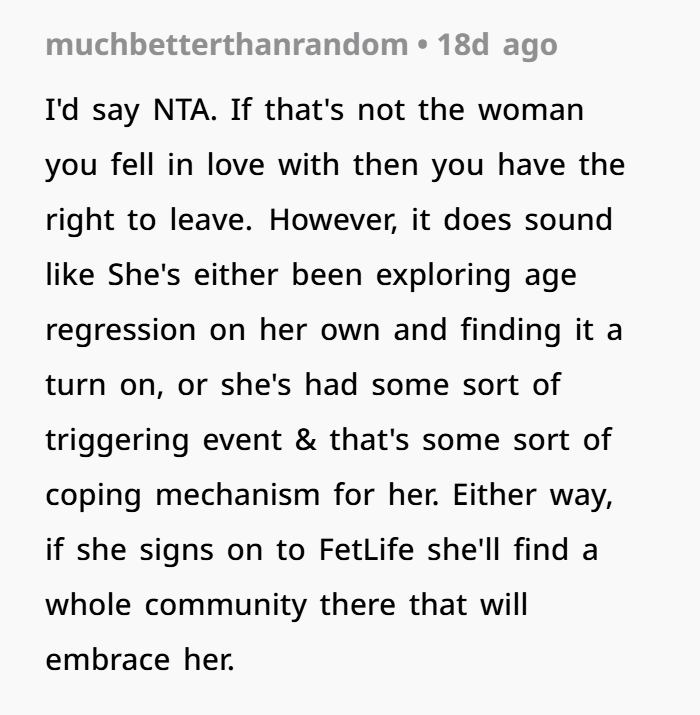Click the word leave in the third line
700x715 pixels.
[x=211, y=220]
